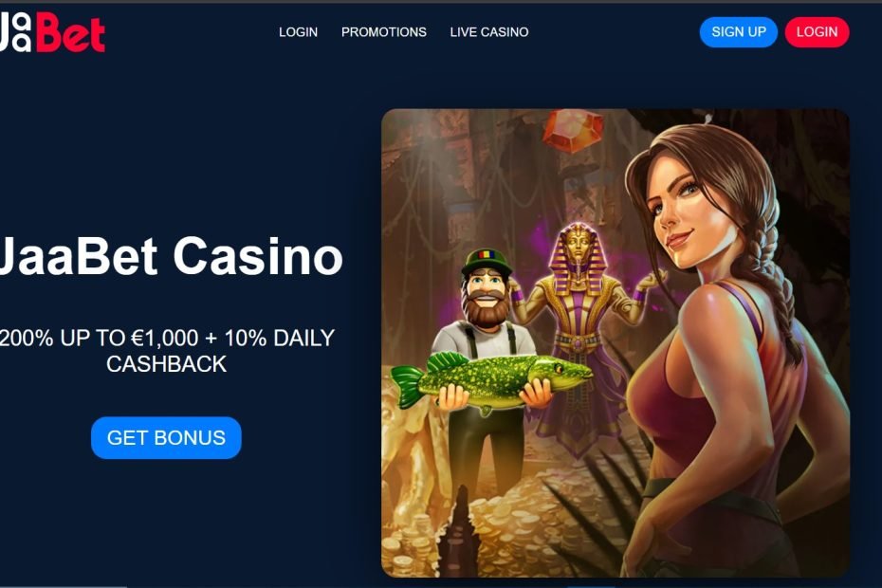
Task: Open the LOGIN navigation menu item
Action: pyautogui.click(x=298, y=32)
